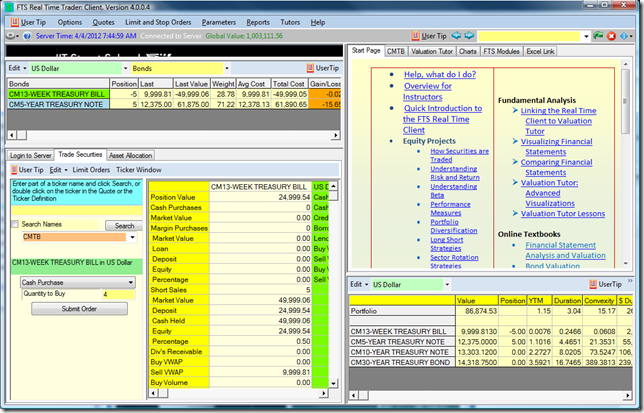Go back with the blue left arrow
This screenshot has height=413, width=644.
click(x=456, y=36)
